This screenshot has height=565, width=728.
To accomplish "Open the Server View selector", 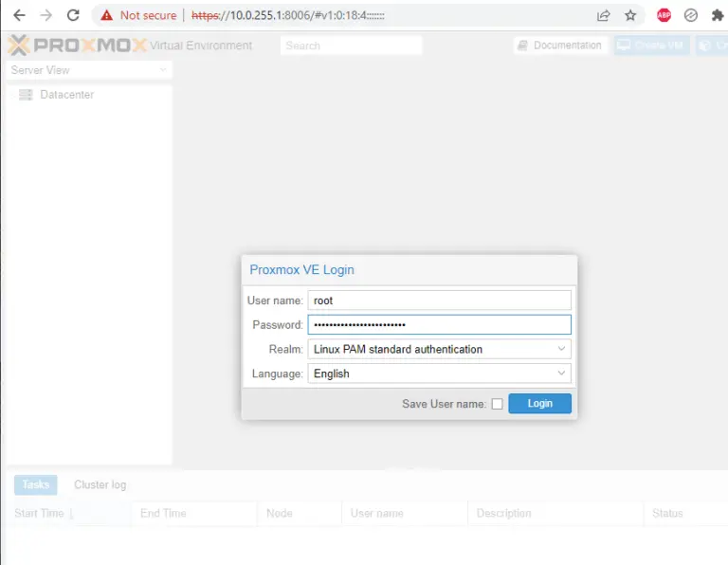I will (x=89, y=70).
